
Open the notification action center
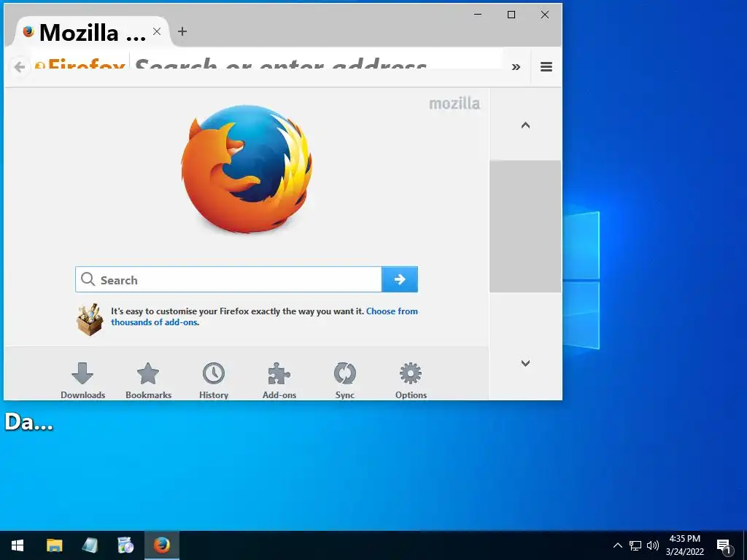click(724, 546)
